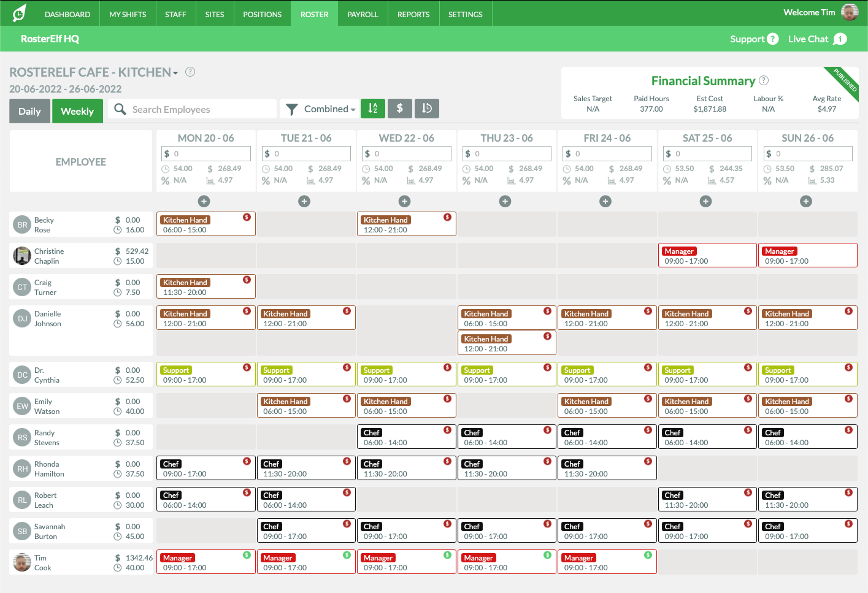The width and height of the screenshot is (868, 593).
Task: Switch to Daily view
Action: (29, 111)
